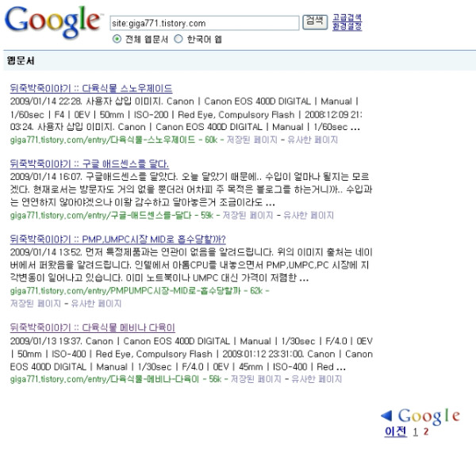
Task: Open the 환경설정 preferences link
Action: tap(347, 26)
